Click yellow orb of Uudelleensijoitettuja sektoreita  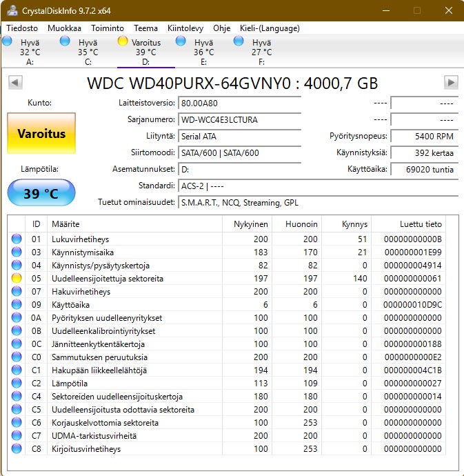click(17, 278)
